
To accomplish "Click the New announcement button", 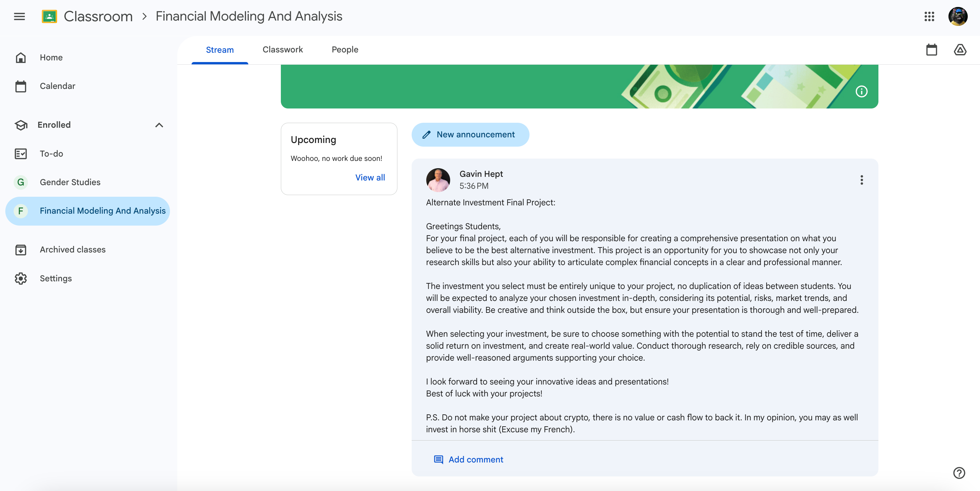I will click(471, 134).
